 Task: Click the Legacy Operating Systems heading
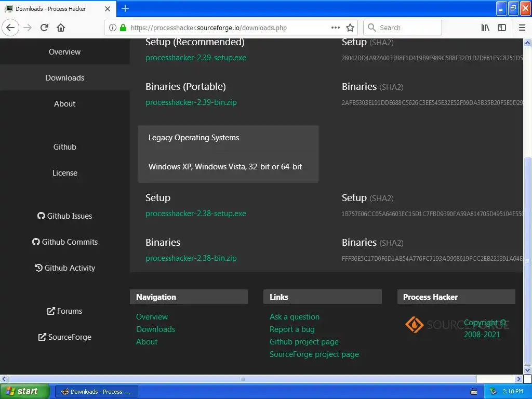click(194, 137)
